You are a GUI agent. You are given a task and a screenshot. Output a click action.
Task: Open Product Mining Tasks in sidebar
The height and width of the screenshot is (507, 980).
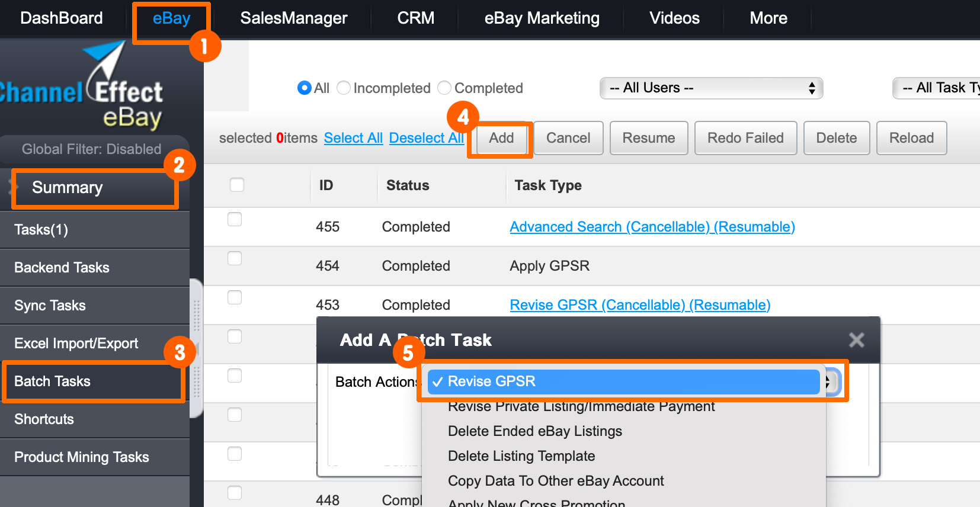pos(95,457)
